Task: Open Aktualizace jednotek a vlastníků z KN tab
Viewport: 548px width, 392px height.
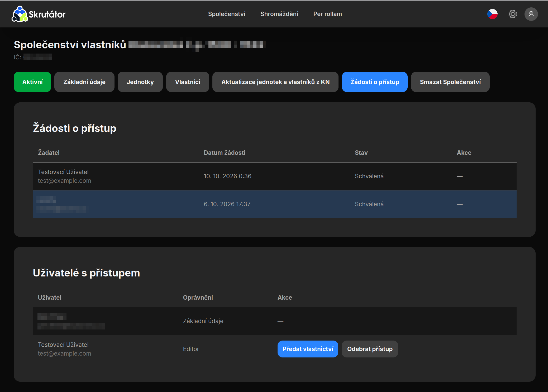Action: pos(275,82)
